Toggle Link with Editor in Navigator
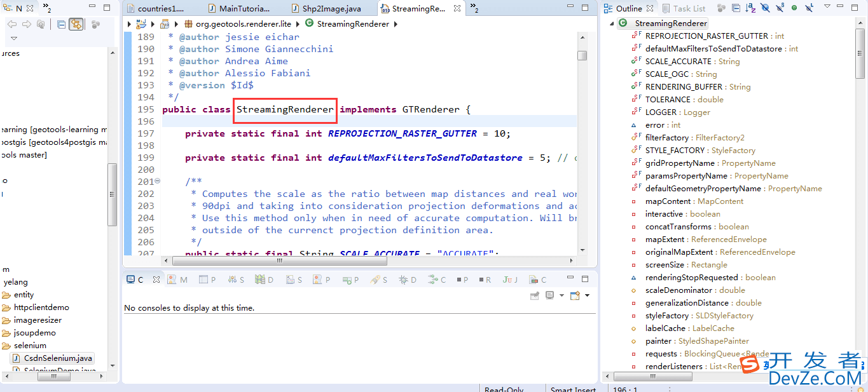 click(x=76, y=25)
